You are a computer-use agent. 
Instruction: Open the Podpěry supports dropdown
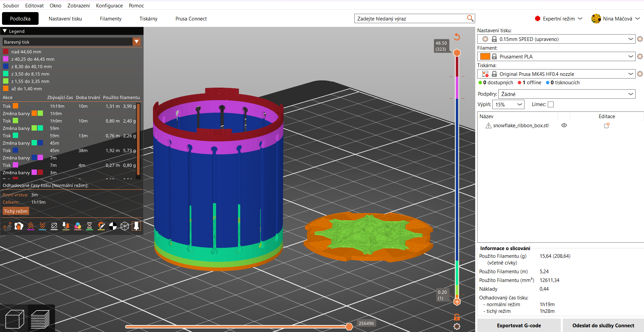pos(567,94)
